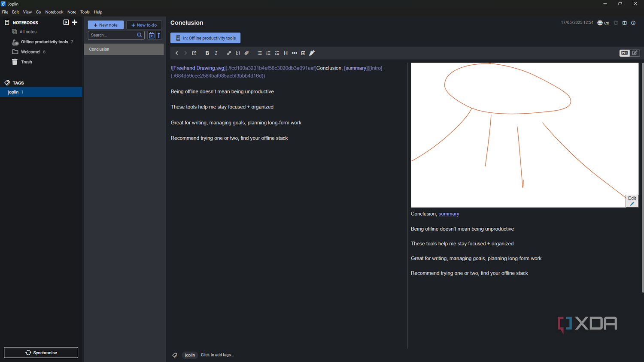Insert a numbered list

(x=268, y=53)
